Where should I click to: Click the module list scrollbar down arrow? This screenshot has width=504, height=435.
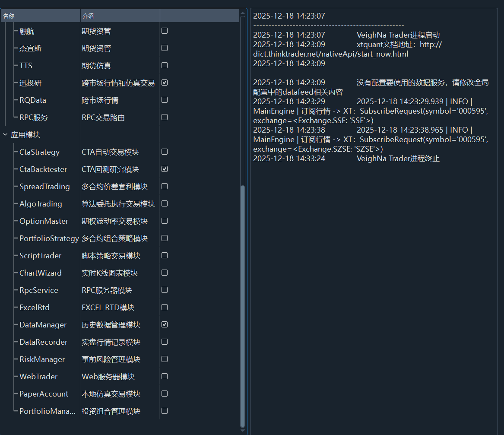coord(243,430)
